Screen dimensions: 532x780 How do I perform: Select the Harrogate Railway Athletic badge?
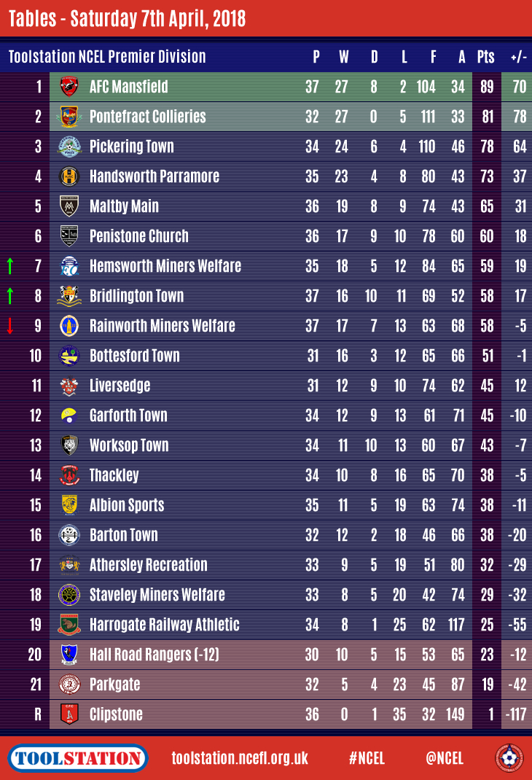coord(69,625)
